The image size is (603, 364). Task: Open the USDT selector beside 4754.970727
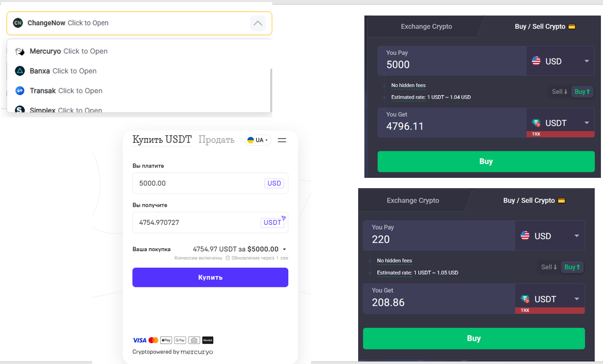272,222
